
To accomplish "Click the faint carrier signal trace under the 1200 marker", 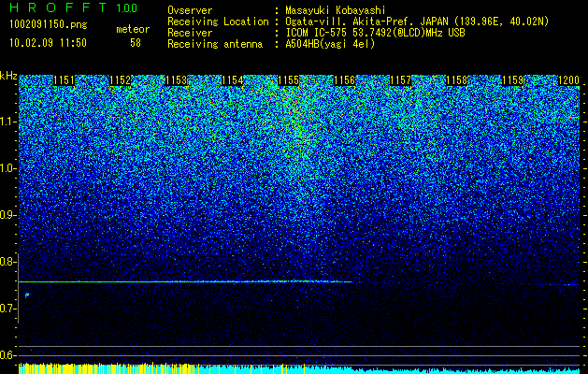I will click(x=563, y=285).
